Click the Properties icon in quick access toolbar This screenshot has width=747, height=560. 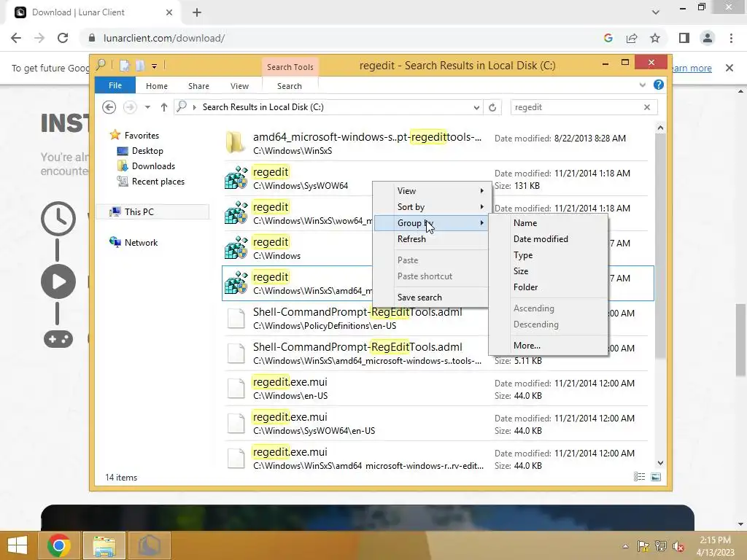click(125, 66)
